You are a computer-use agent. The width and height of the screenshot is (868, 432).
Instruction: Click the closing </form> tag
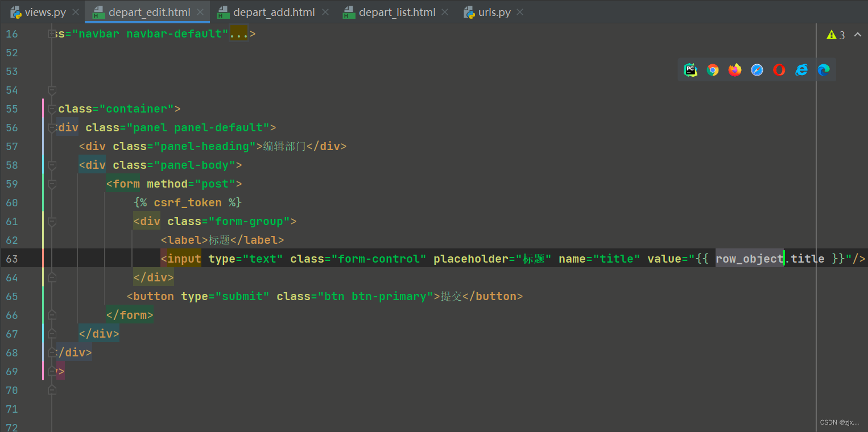[130, 315]
